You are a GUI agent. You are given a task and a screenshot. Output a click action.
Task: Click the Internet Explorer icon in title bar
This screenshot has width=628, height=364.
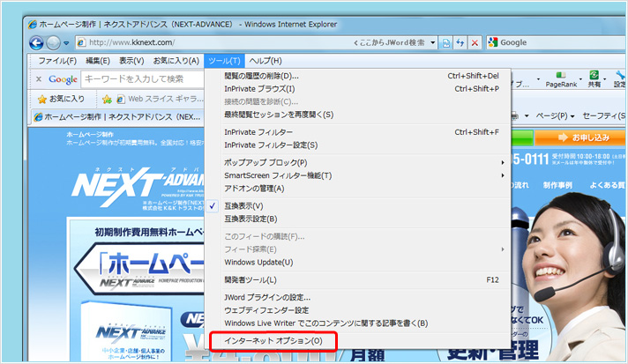(33, 25)
